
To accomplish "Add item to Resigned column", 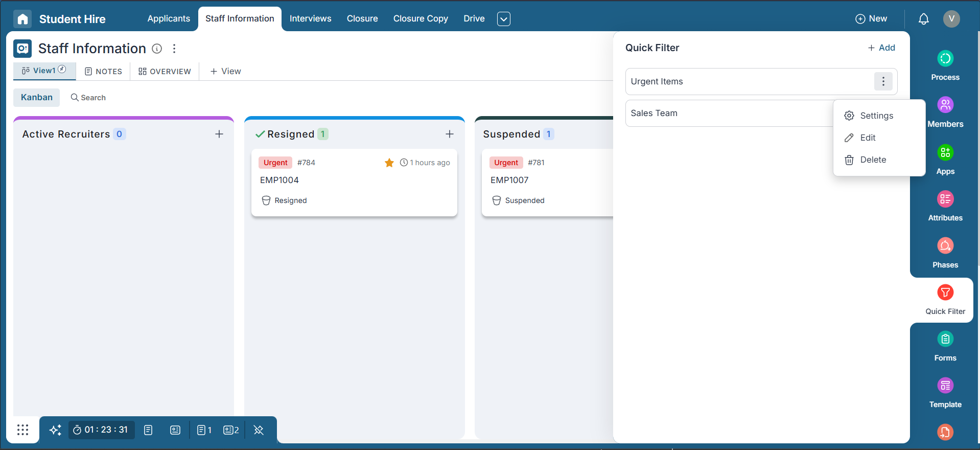I will pos(450,134).
